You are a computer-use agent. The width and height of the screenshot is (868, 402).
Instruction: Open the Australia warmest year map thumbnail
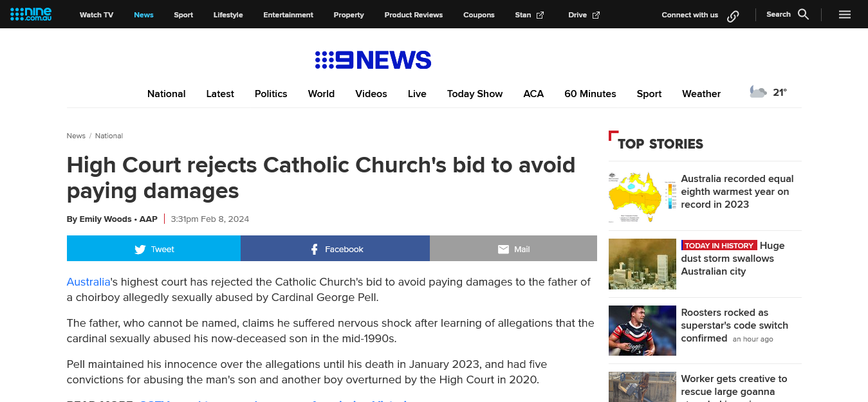coord(642,197)
